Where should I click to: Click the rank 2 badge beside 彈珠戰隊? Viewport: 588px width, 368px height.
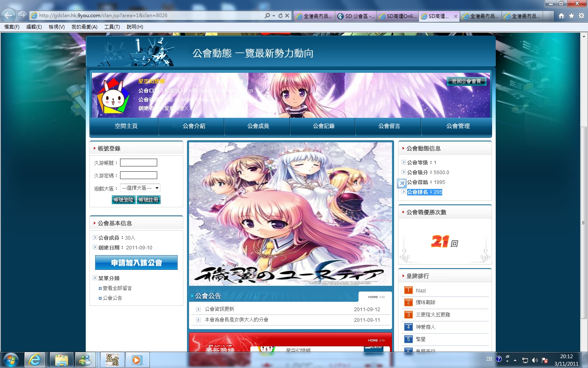point(408,303)
